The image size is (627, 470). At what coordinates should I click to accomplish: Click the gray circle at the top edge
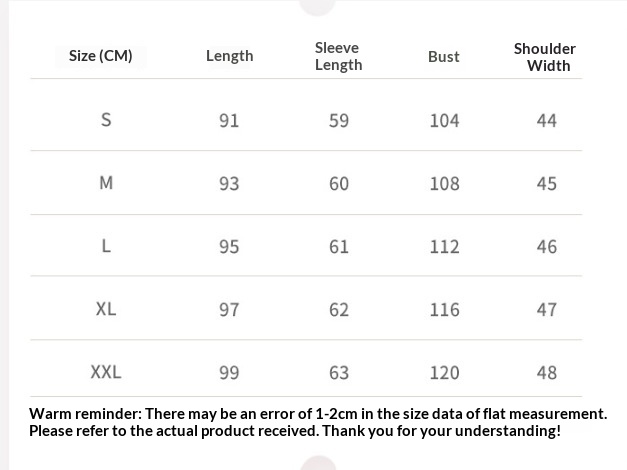[318, 5]
